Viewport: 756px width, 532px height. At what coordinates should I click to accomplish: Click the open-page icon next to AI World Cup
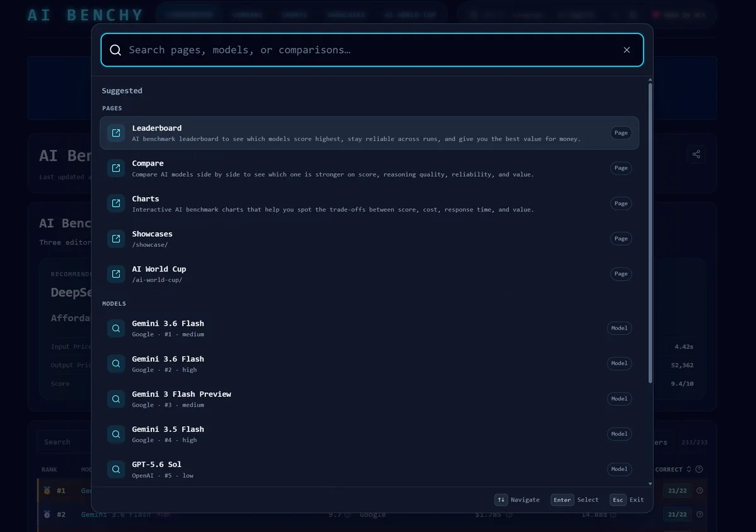point(116,274)
